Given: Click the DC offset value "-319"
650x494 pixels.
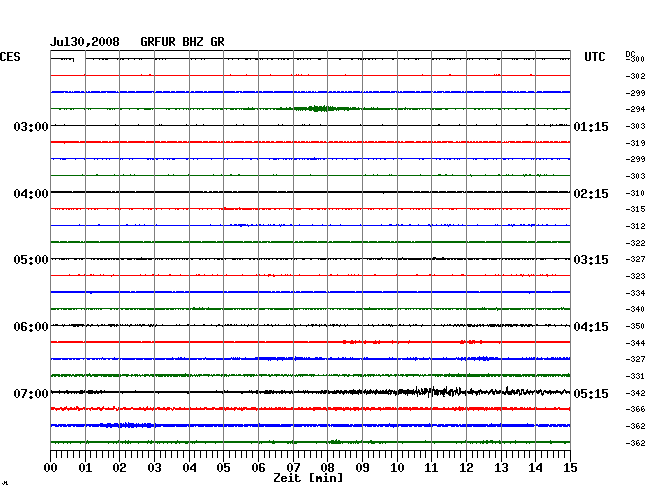Looking at the screenshot, I should [x=635, y=143].
